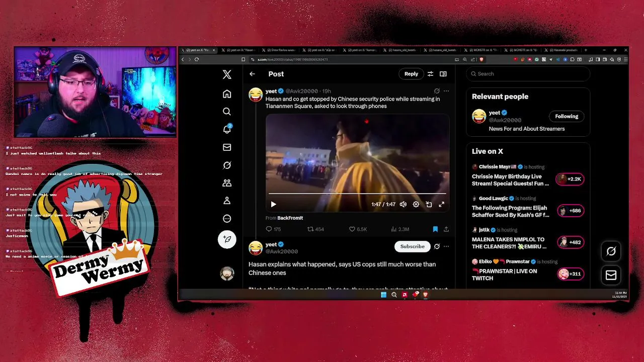Click the white compose Post button
Viewport: 644px width, 362px height.
227,239
